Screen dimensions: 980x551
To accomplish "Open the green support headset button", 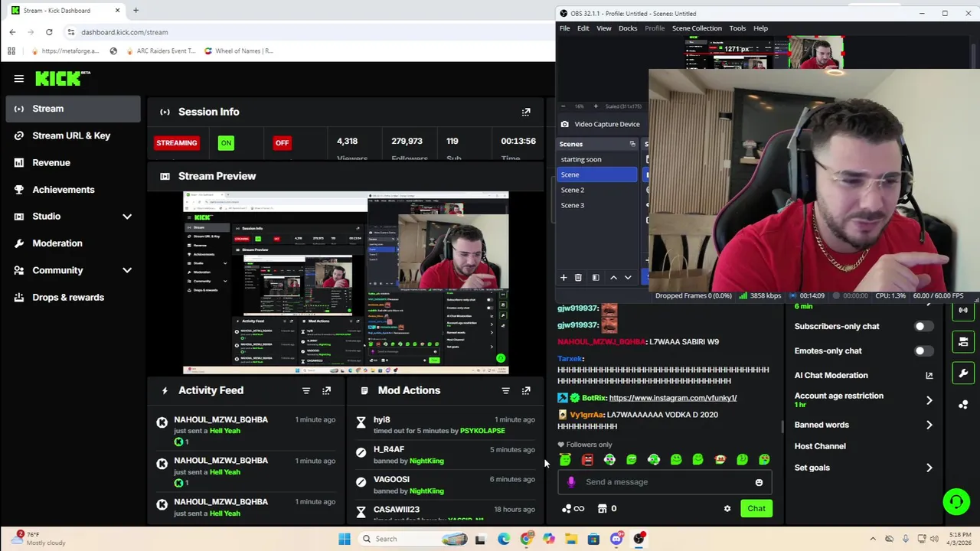I will 955,502.
